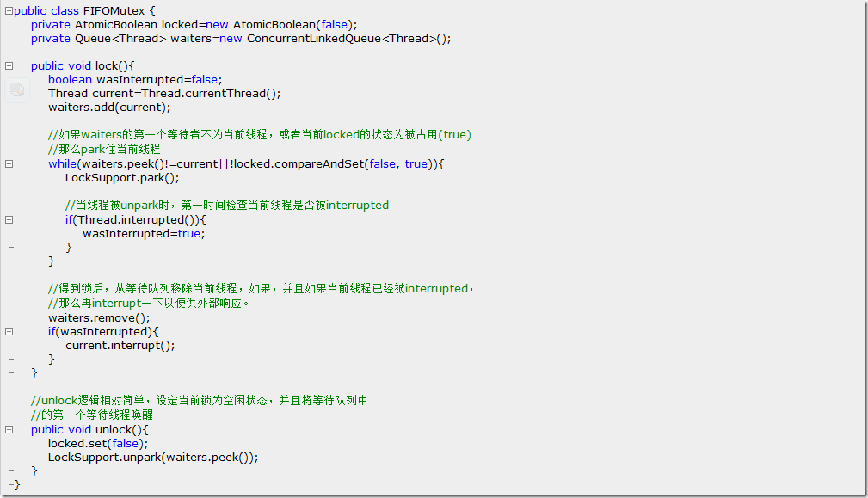Click the 'public void lock(){' line
This screenshot has height=498, width=868.
click(x=83, y=65)
